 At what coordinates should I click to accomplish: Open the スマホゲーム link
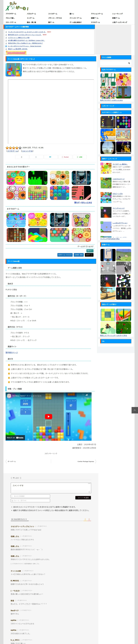point(13,151)
